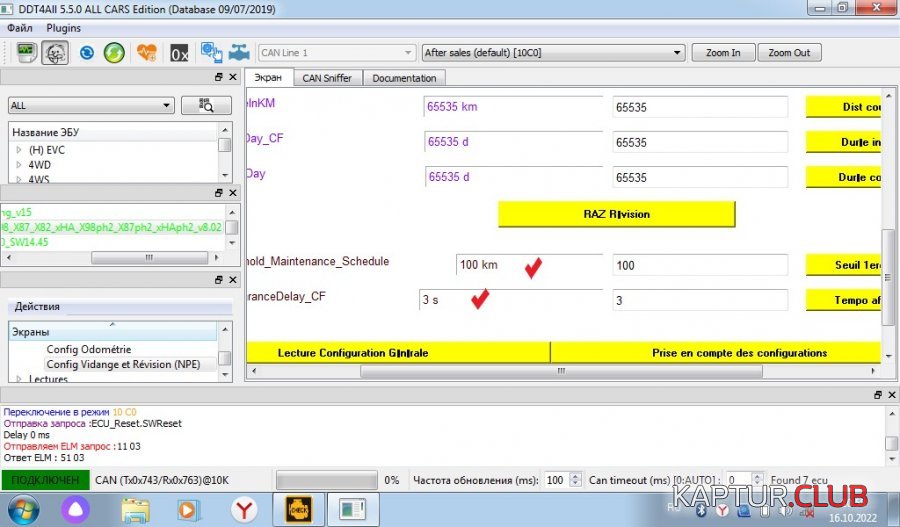Screen dimensions: 900x527
Task: Close the Действия panel
Action: pyautogui.click(x=232, y=280)
